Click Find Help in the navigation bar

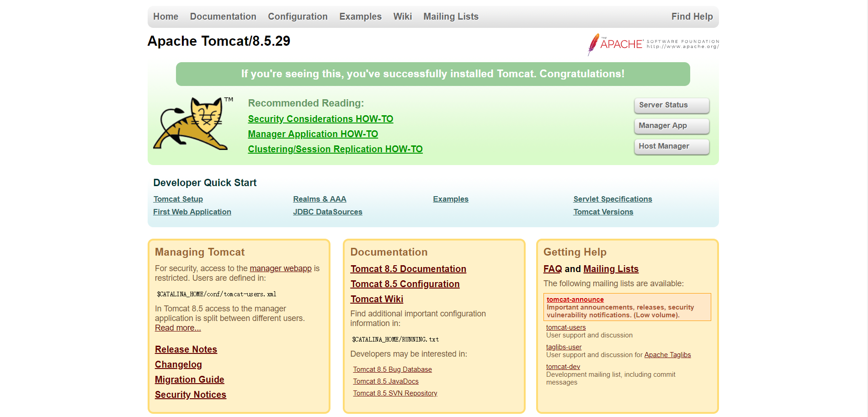(692, 17)
